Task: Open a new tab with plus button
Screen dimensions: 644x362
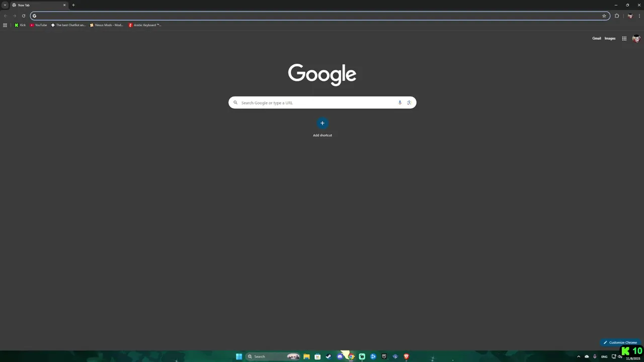Action: (73, 5)
